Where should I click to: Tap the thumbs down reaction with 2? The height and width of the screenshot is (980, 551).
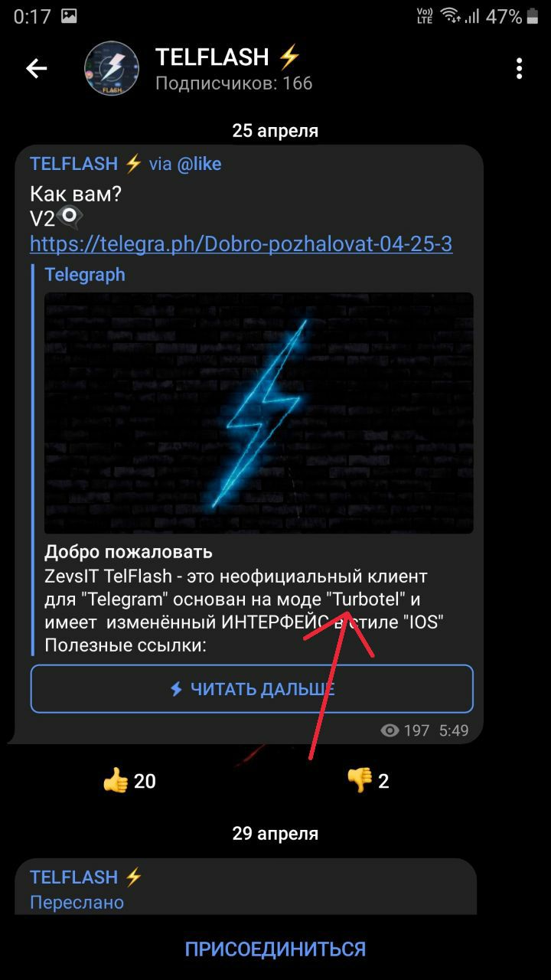point(368,781)
